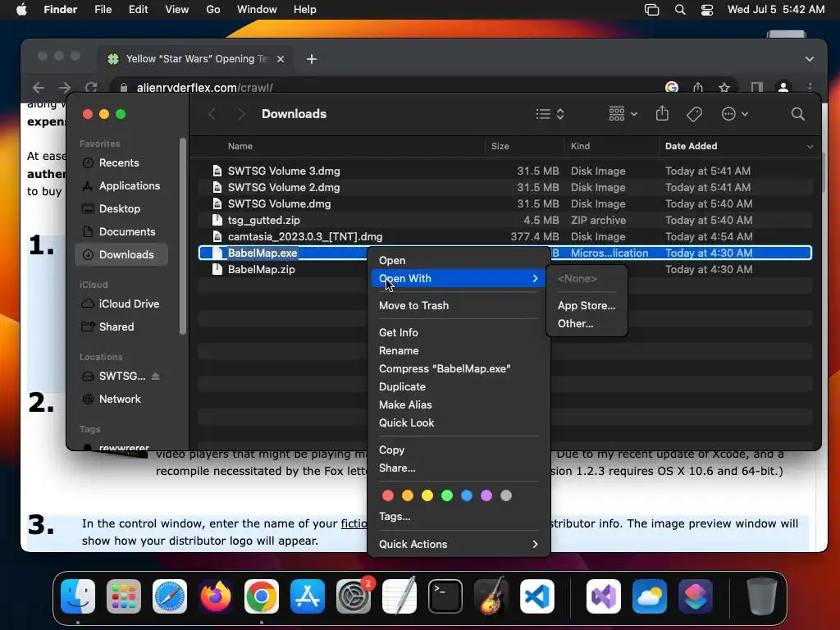Reload the Chrome page

pos(91,87)
